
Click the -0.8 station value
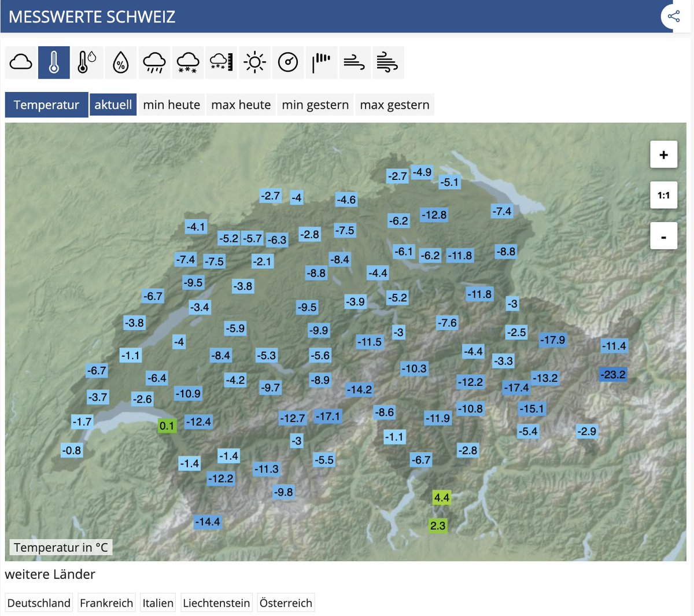click(72, 450)
